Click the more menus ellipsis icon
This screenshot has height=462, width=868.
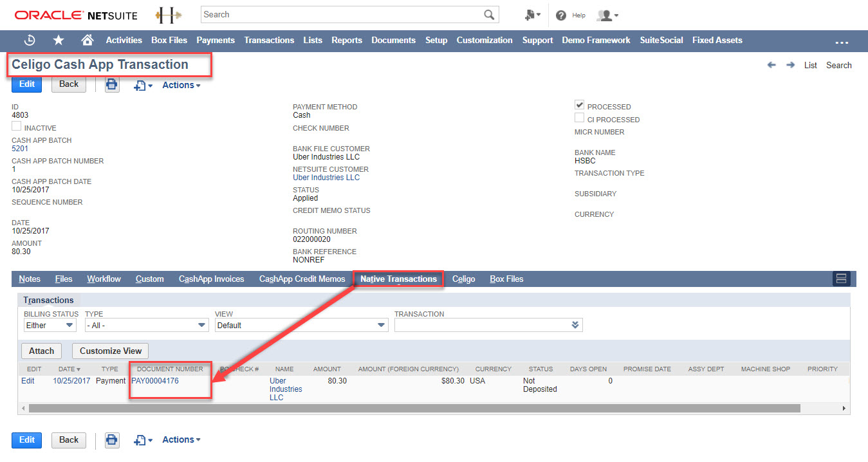point(842,42)
